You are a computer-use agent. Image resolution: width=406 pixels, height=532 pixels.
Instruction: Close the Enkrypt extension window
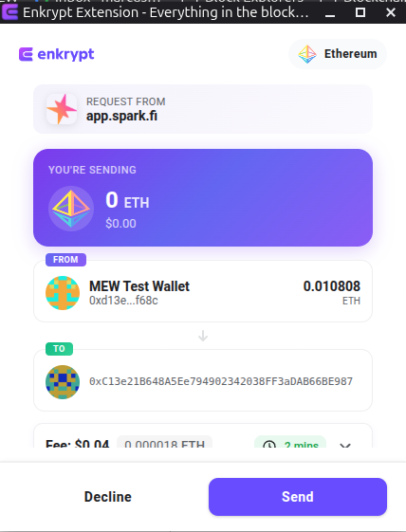click(391, 12)
